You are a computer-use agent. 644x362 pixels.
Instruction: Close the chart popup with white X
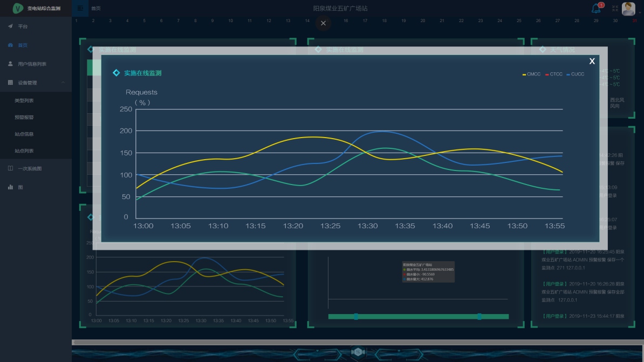coord(592,62)
